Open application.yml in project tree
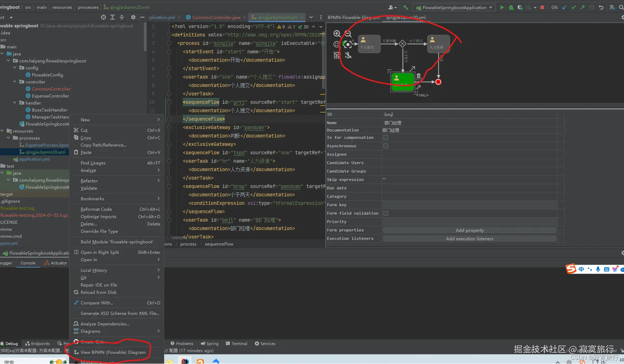The image size is (624, 364). (34, 159)
